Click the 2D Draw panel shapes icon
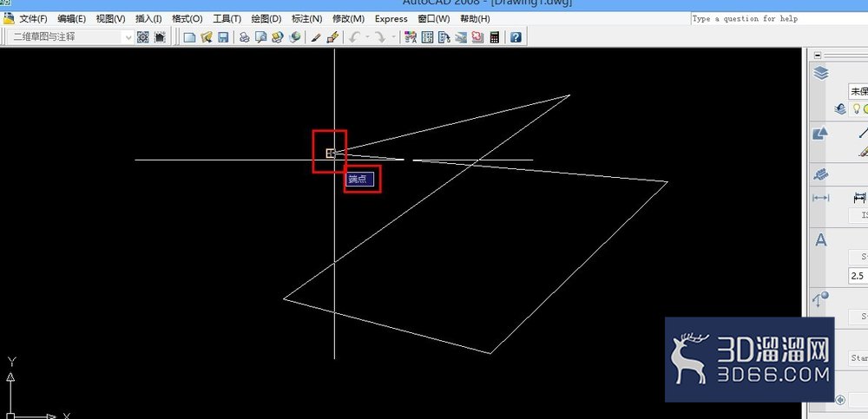The width and height of the screenshot is (868, 419). click(820, 134)
